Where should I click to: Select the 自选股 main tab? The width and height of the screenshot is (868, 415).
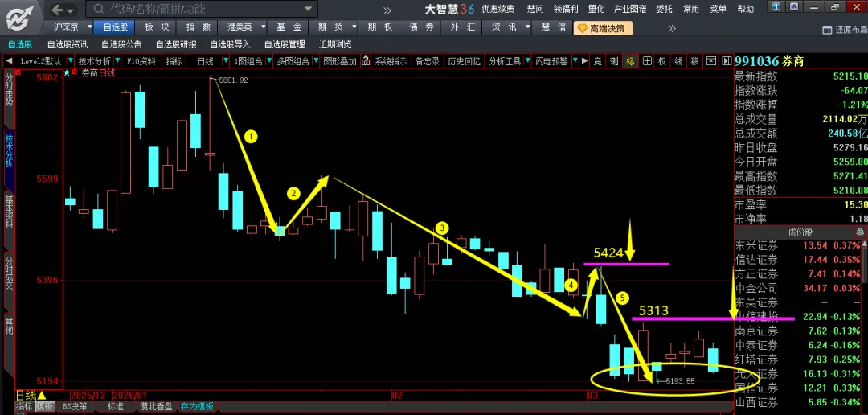tap(116, 27)
